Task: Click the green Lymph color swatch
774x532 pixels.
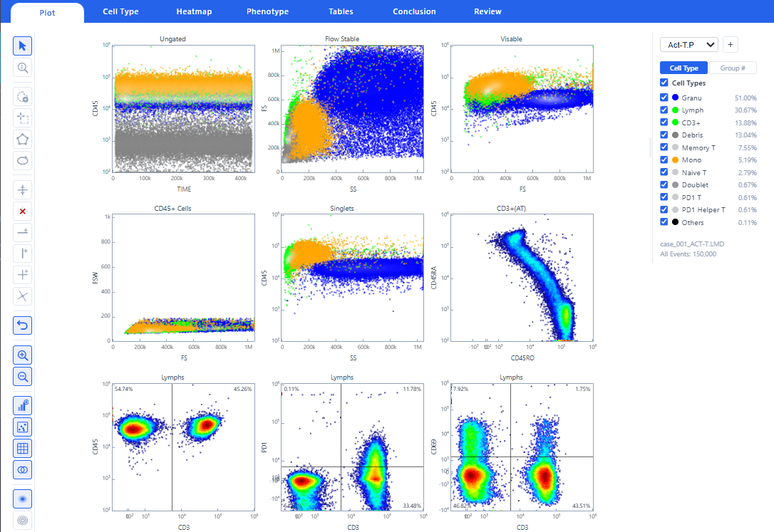Action: (675, 110)
